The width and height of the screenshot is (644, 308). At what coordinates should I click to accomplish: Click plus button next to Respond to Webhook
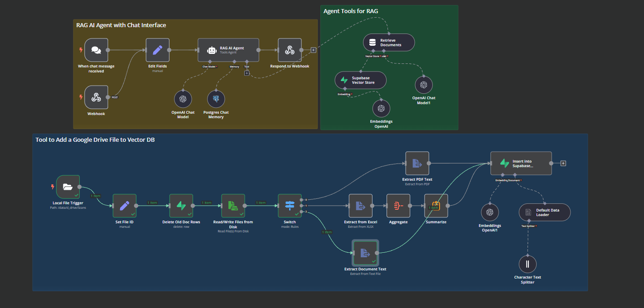pos(313,50)
